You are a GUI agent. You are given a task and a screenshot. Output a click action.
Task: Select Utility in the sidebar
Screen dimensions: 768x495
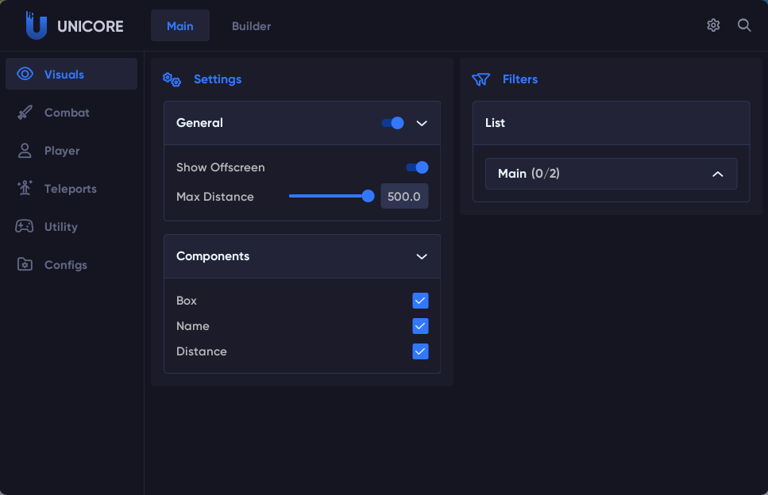pyautogui.click(x=72, y=226)
